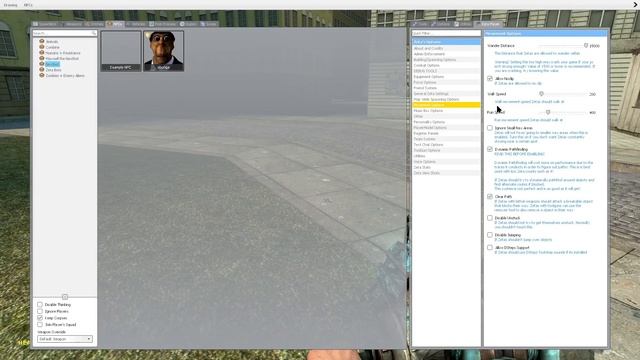This screenshot has height=360, width=640.
Task: Open the NPCs menu in top bar
Action: tap(28, 5)
